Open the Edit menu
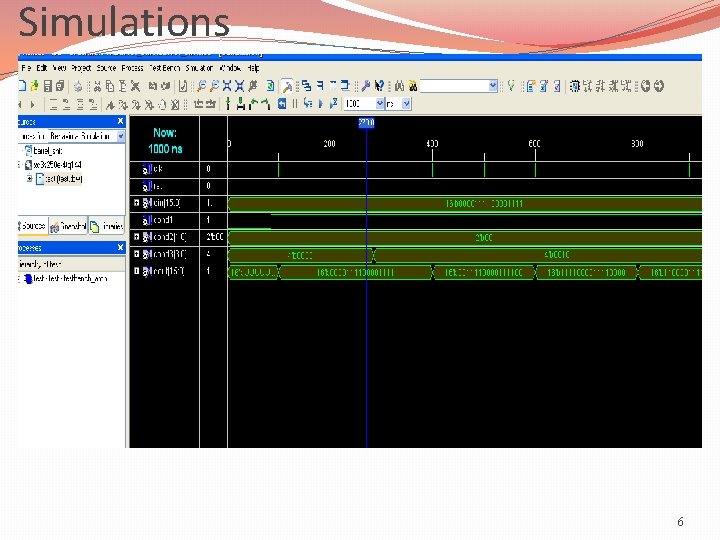Screen dimensions: 720x540 pyautogui.click(x=42, y=68)
